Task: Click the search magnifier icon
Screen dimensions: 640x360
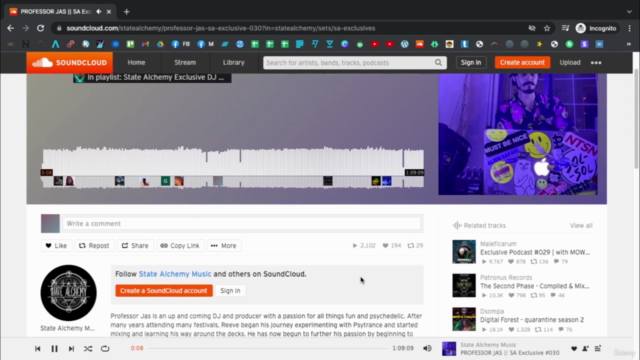Action: (x=438, y=63)
